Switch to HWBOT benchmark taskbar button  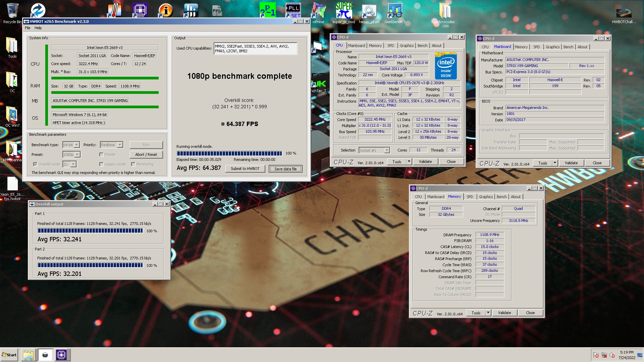tap(45, 355)
